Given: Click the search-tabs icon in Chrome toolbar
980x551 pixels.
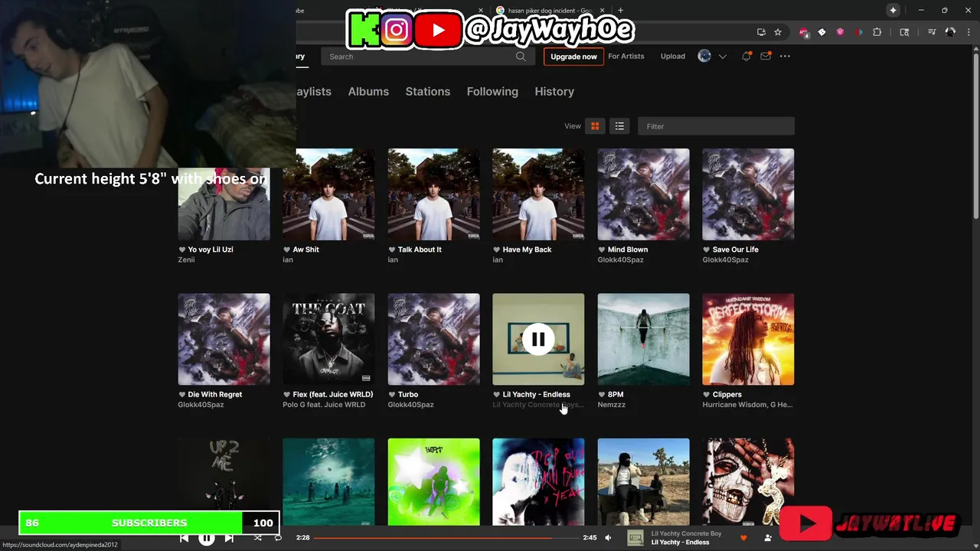Looking at the screenshot, I should 904,32.
